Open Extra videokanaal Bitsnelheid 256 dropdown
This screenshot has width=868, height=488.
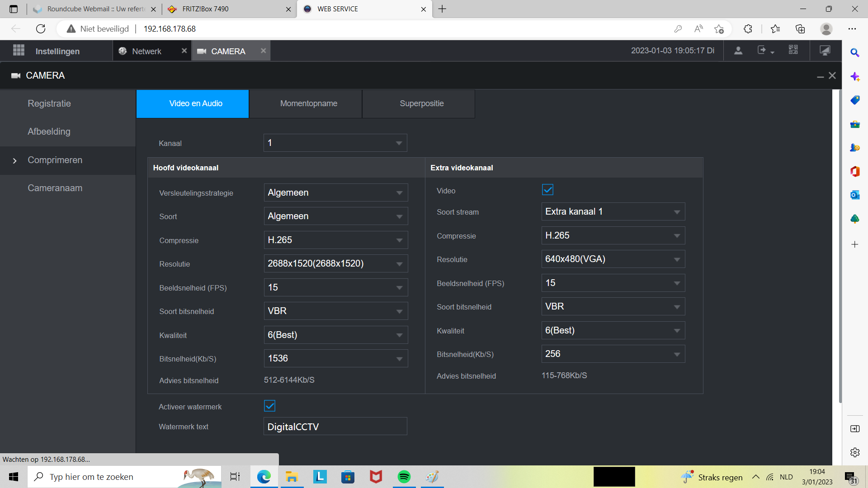[x=613, y=354]
